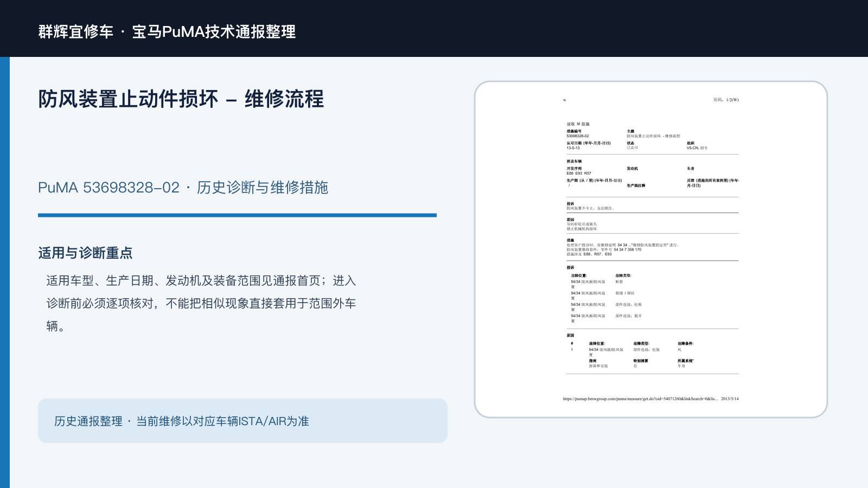This screenshot has width=868, height=488.
Task: Click part number 54 34 7 358 170
Action: [627, 249]
